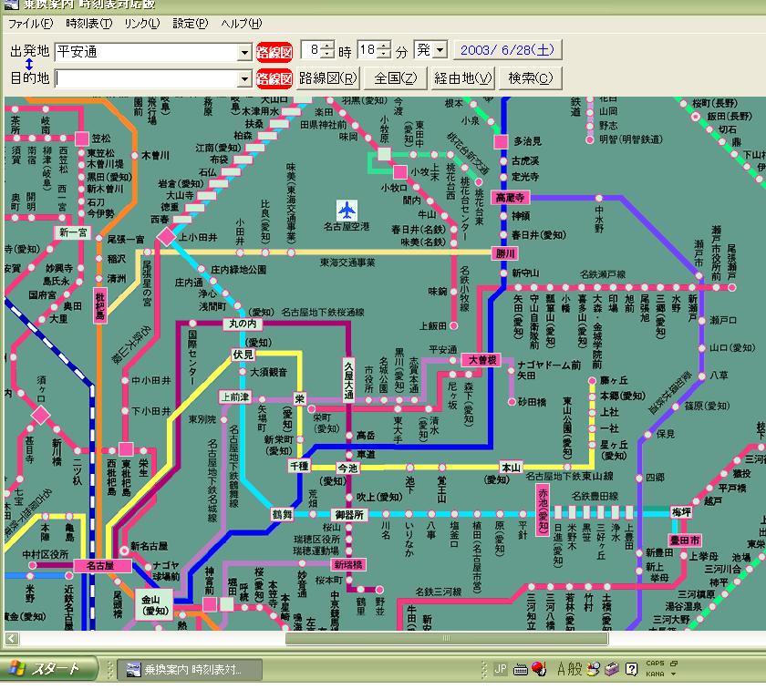Open the 設定(P) menu

point(191,24)
